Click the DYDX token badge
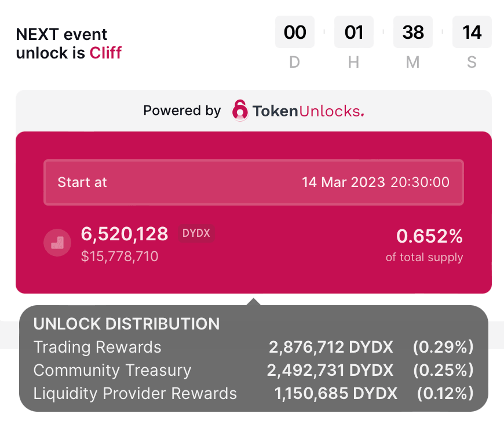504x432 pixels. click(196, 233)
